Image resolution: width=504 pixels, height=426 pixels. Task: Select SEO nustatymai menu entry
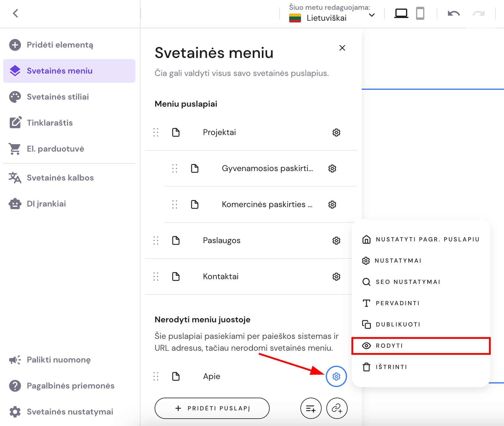point(408,282)
